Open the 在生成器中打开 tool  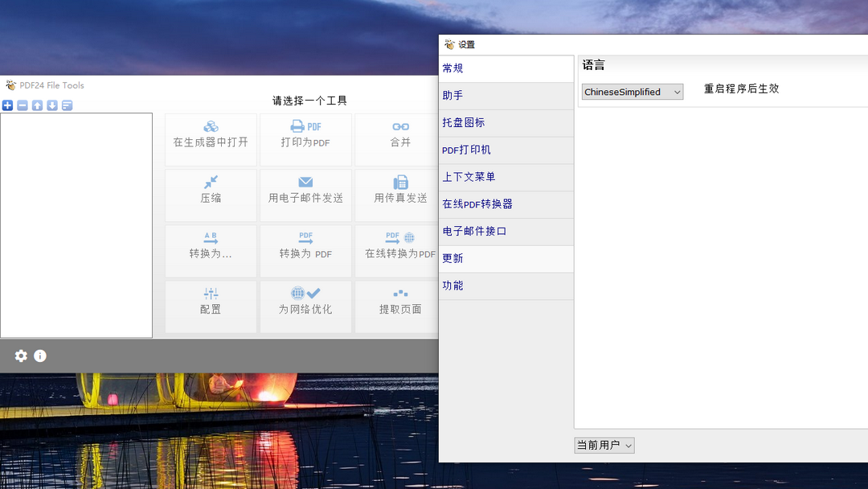coord(211,139)
